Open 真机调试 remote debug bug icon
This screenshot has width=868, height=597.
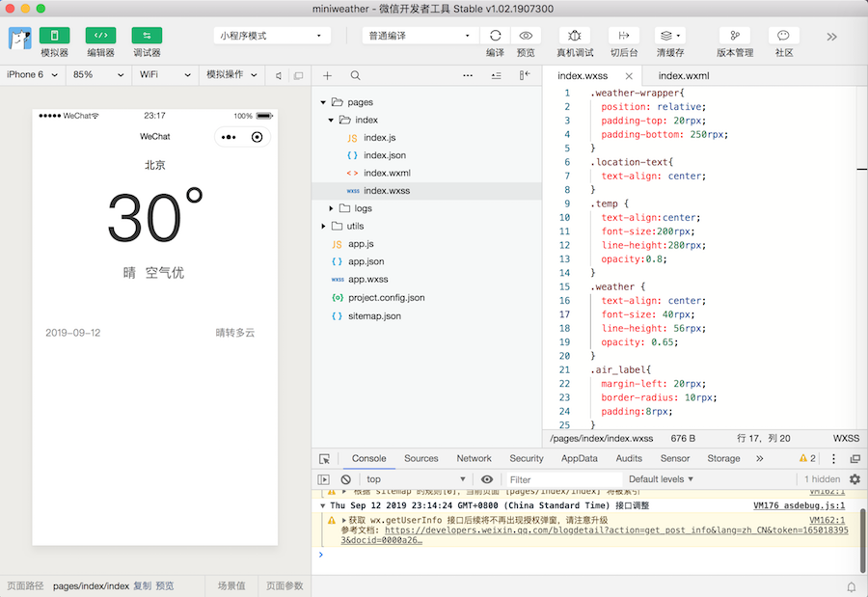(575, 36)
